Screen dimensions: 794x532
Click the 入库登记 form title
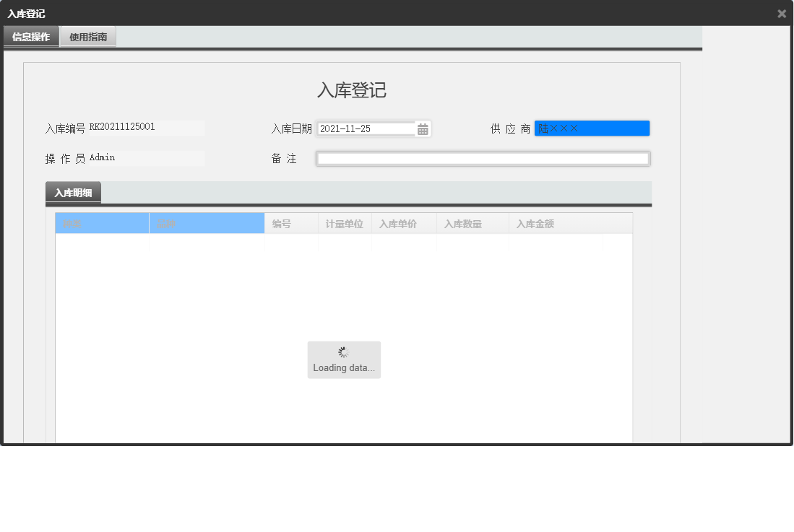[x=352, y=90]
